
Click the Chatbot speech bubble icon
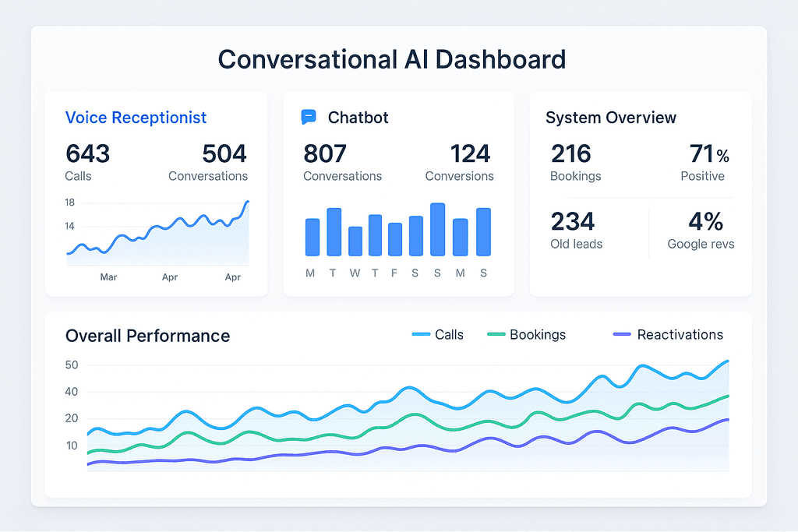pos(309,117)
